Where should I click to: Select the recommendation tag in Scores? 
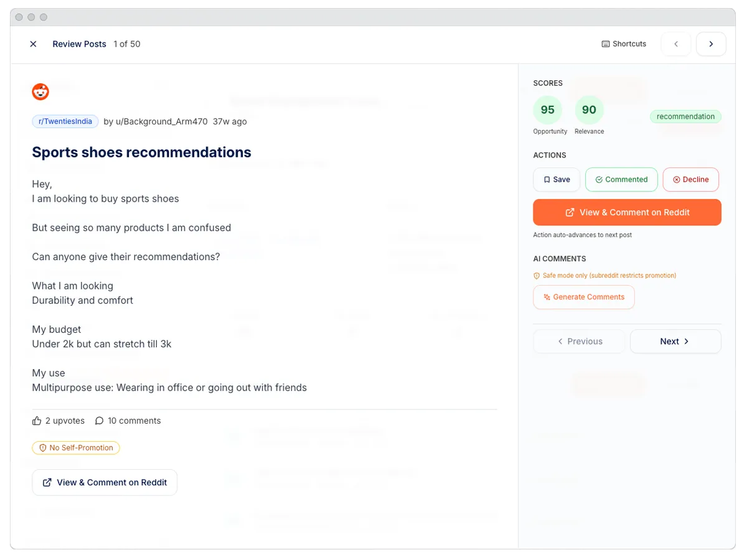click(685, 116)
